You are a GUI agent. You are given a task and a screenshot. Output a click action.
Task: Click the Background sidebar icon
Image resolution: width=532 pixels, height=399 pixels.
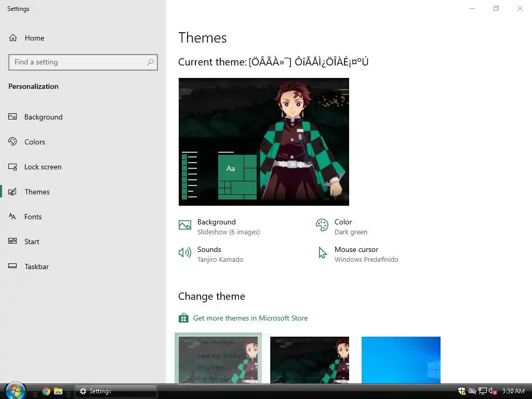[x=12, y=117]
